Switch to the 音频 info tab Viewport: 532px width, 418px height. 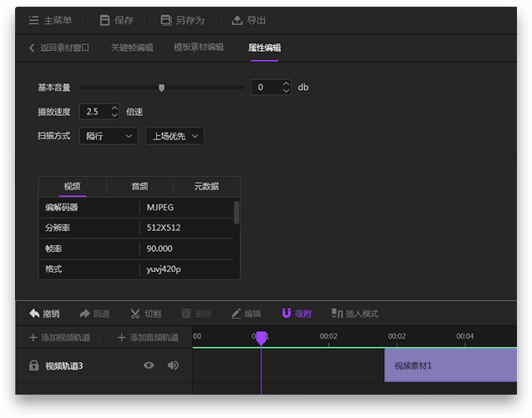click(x=139, y=186)
